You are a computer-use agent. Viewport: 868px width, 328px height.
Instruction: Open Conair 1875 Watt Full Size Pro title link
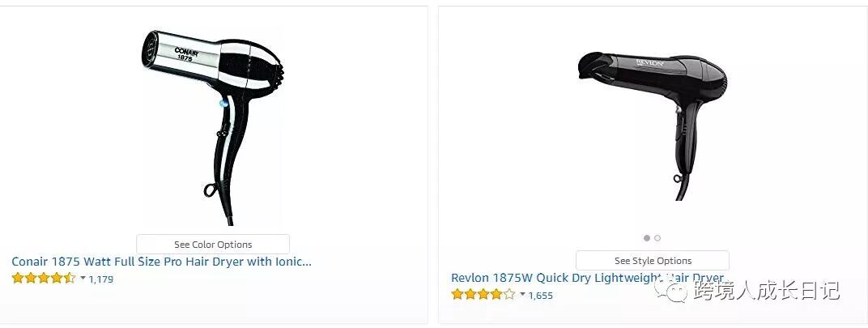coord(162,262)
